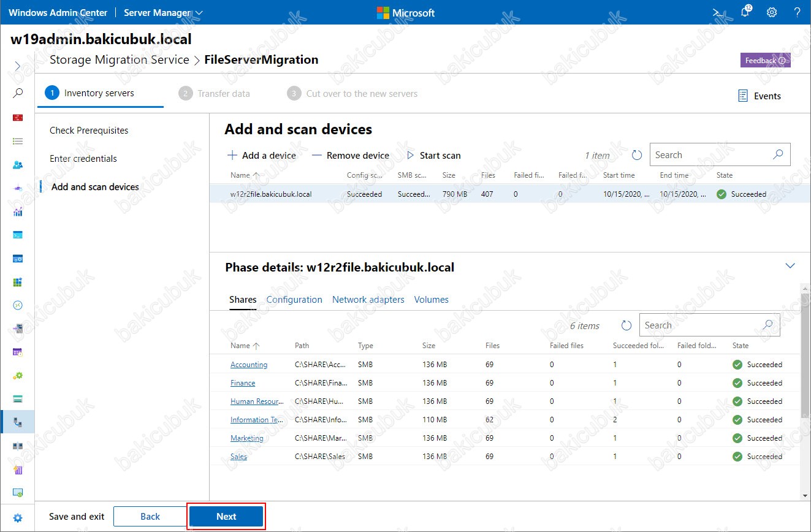811x532 pixels.
Task: Select Enter credentials step
Action: (83, 159)
